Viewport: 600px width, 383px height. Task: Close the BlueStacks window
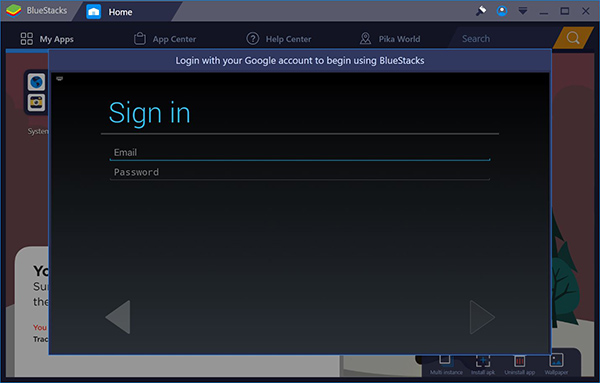tap(585, 11)
